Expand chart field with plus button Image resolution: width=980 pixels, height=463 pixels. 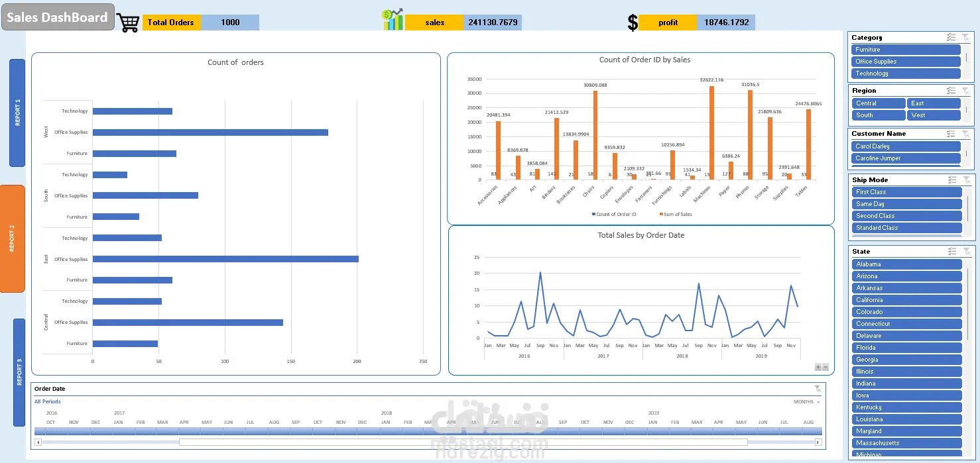[818, 367]
